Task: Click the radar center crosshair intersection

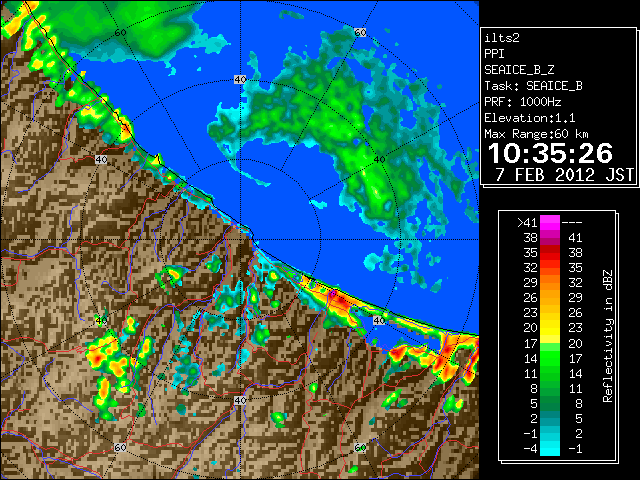Action: pyautogui.click(x=240, y=239)
